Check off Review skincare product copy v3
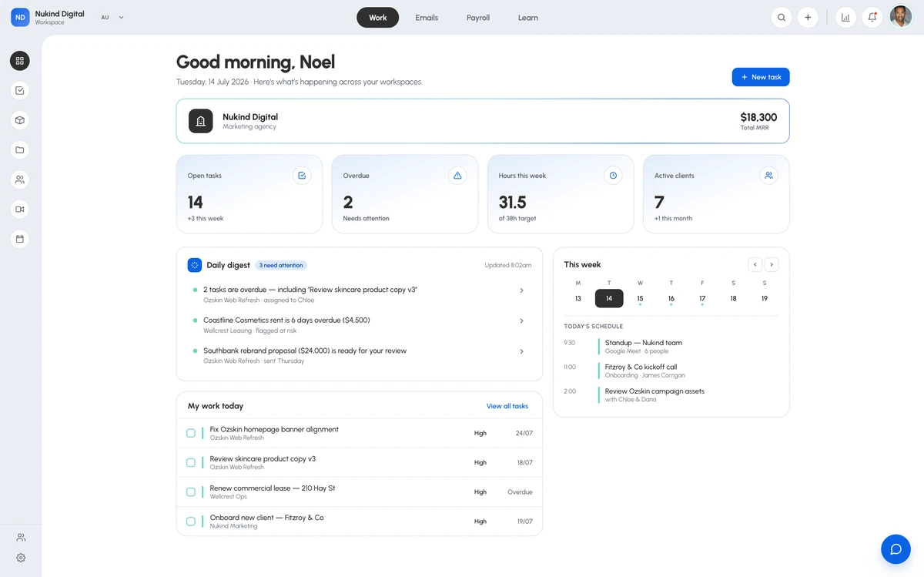 coord(191,462)
